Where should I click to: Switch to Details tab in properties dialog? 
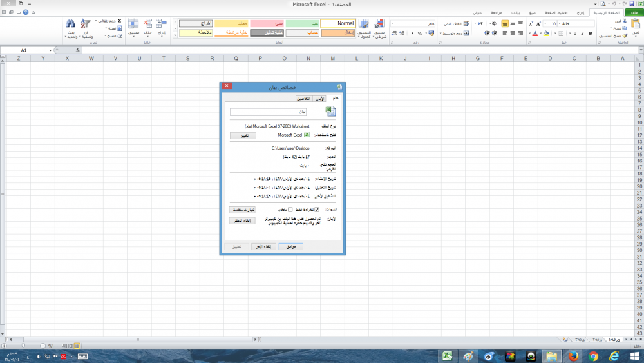[x=304, y=99]
